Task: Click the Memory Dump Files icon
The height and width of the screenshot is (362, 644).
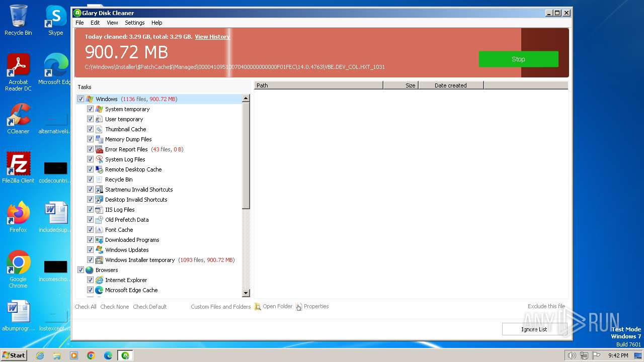Action: (99, 139)
